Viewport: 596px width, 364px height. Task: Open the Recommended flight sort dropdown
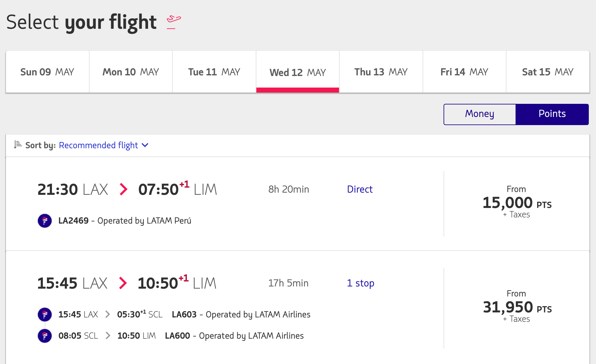pyautogui.click(x=98, y=145)
